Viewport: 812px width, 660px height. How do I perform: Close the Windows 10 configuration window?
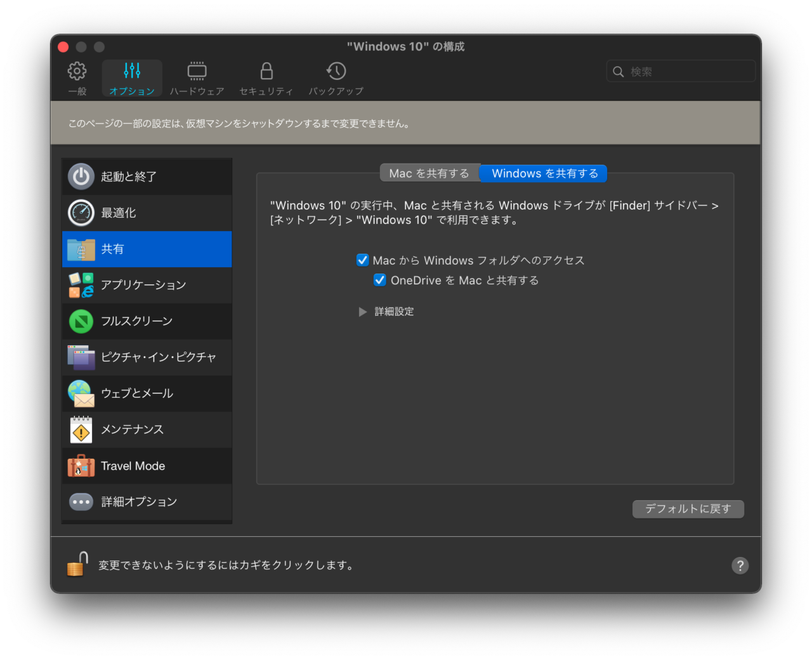pyautogui.click(x=63, y=47)
